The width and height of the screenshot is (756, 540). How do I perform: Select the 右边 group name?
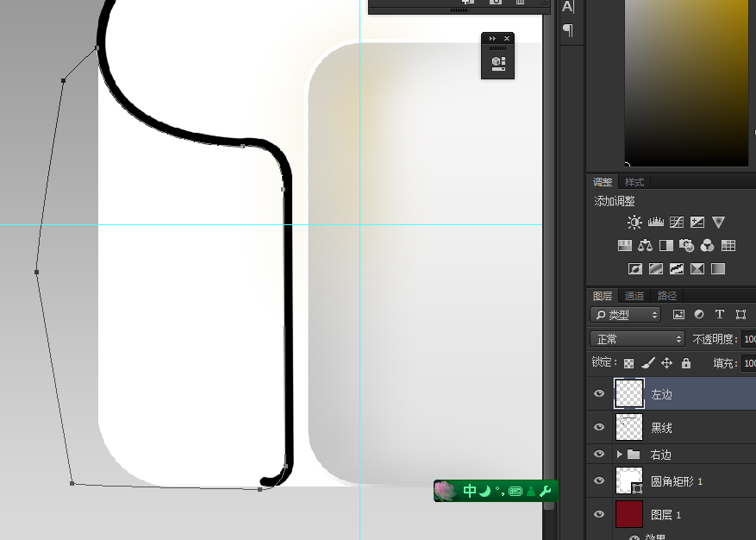[660, 455]
